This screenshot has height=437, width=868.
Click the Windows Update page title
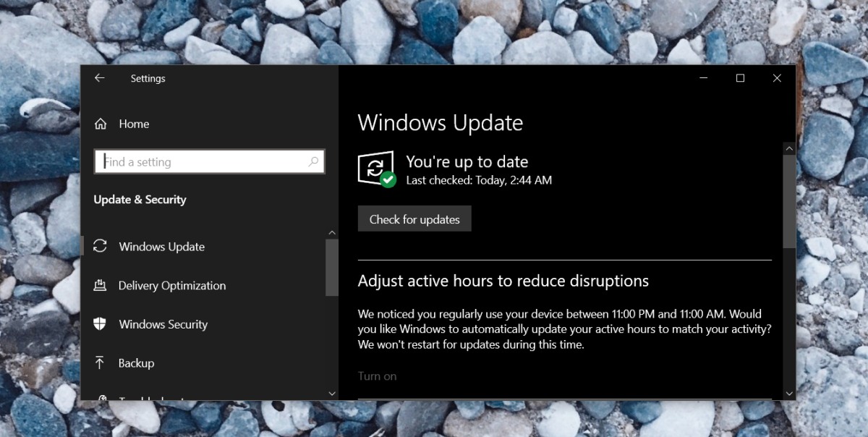[x=440, y=122]
